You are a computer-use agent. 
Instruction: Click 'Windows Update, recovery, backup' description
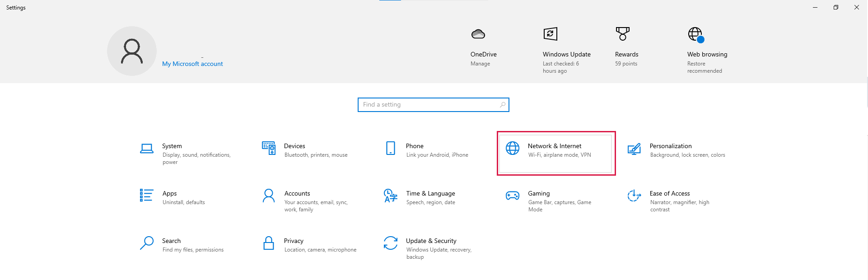click(439, 253)
